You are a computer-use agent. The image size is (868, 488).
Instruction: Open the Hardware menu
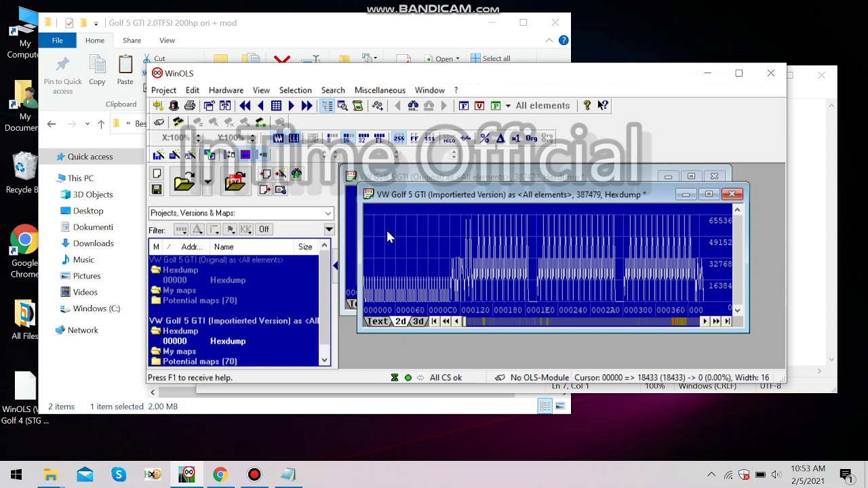point(226,90)
